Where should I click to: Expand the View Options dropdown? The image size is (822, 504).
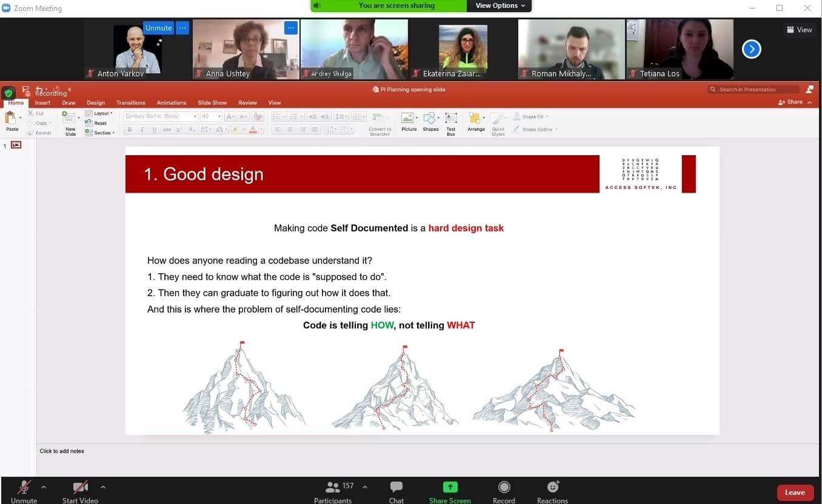pos(500,5)
